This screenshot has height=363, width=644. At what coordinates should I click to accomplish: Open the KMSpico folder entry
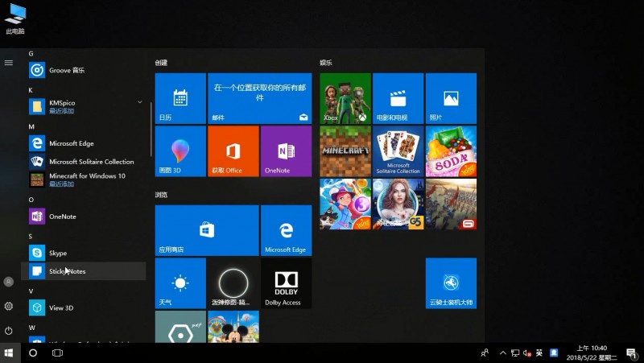click(x=84, y=106)
